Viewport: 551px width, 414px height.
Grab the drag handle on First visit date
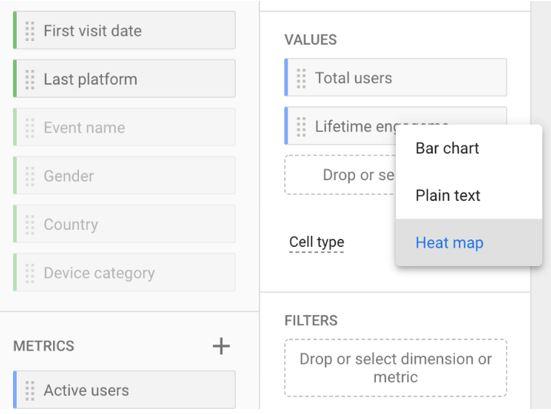coord(30,31)
